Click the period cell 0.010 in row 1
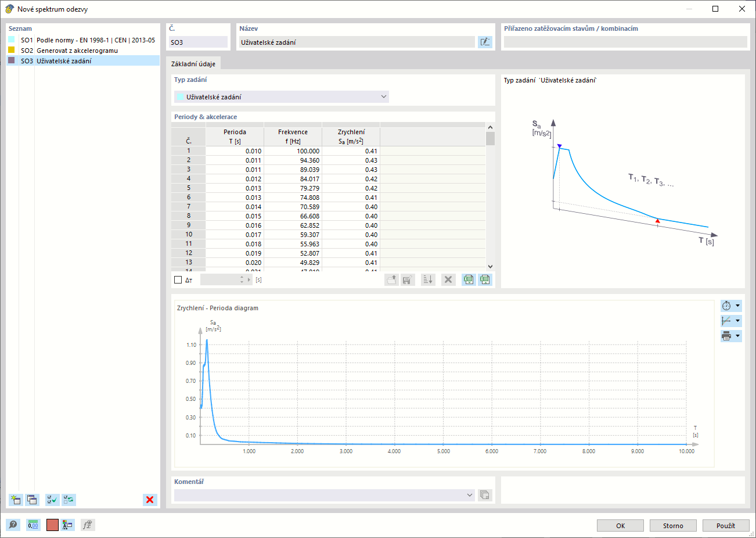 point(235,151)
